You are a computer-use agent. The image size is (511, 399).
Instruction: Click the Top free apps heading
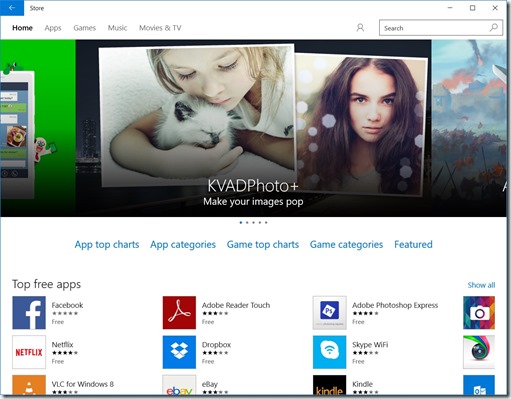[x=46, y=284]
